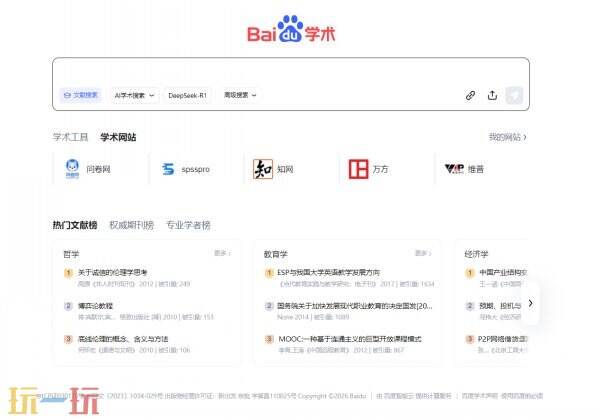Open the spsspro site link
Viewport: 600px width, 420px height.
[196, 169]
